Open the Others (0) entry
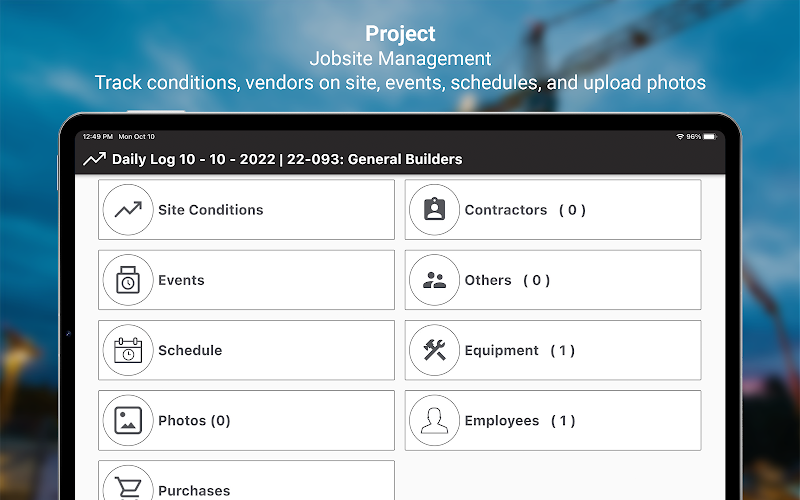 point(553,280)
